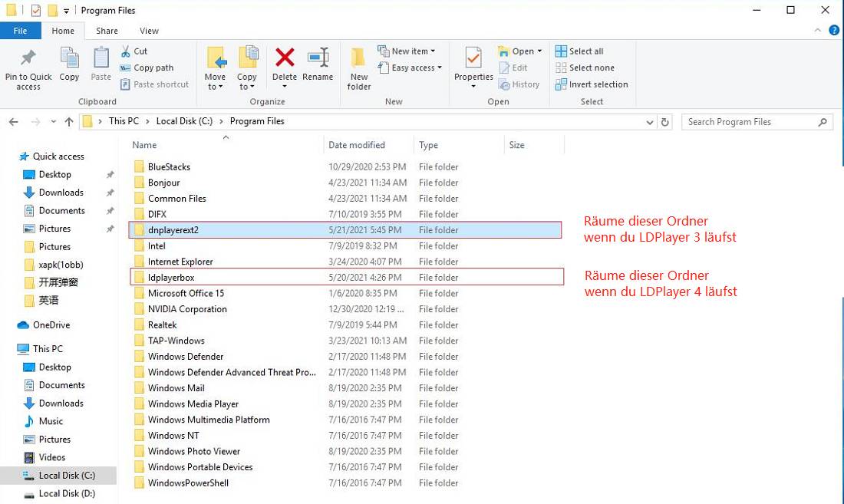Click Select all in the ribbon
This screenshot has width=844, height=504.
coord(579,51)
